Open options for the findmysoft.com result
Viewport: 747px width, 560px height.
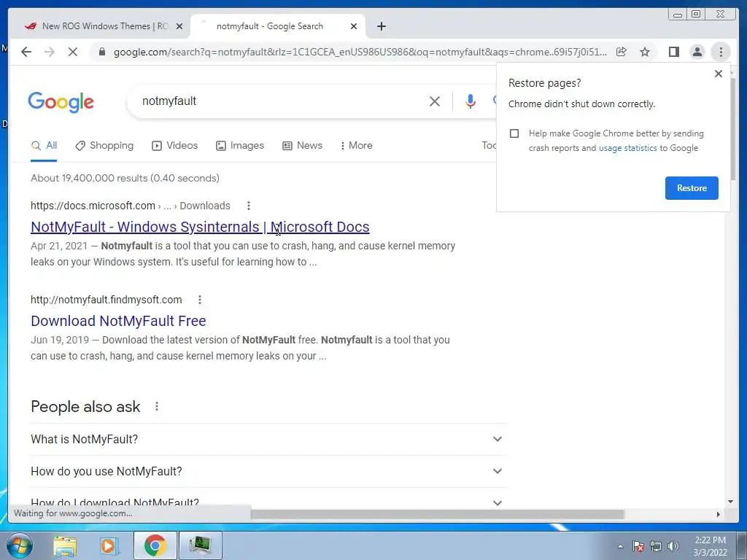(200, 300)
